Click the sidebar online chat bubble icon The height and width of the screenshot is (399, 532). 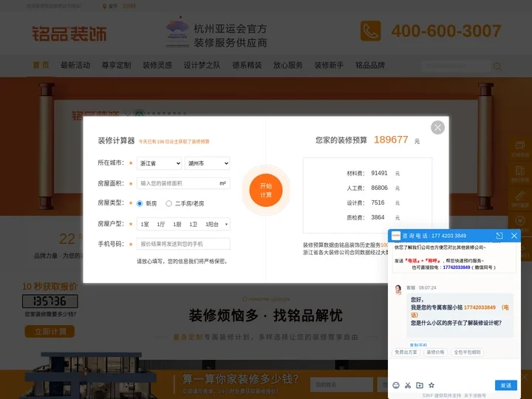[519, 146]
